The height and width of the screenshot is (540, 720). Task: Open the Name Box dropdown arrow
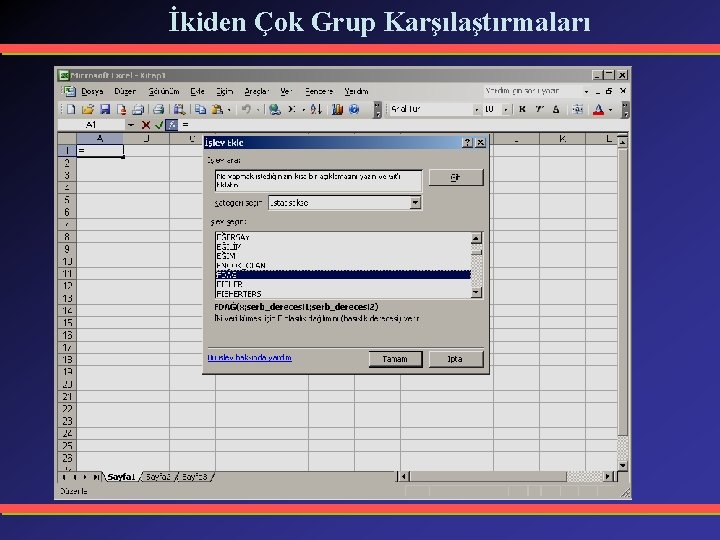[131, 125]
